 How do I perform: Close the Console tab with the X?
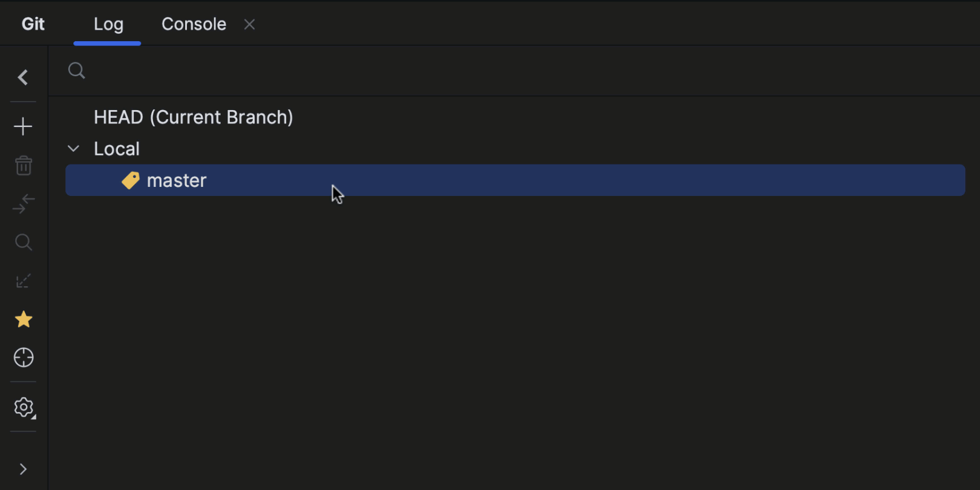pos(249,24)
